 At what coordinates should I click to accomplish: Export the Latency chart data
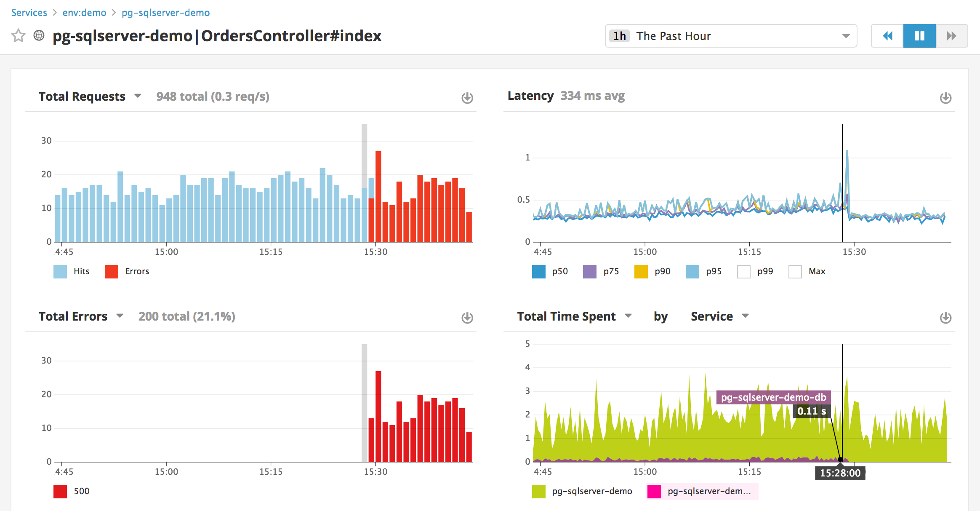pyautogui.click(x=945, y=97)
